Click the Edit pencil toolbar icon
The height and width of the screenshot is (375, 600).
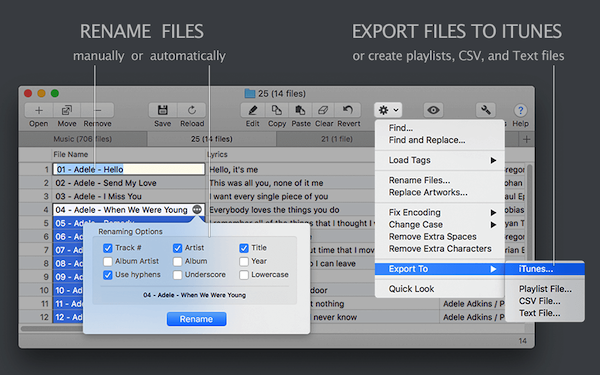pos(253,111)
